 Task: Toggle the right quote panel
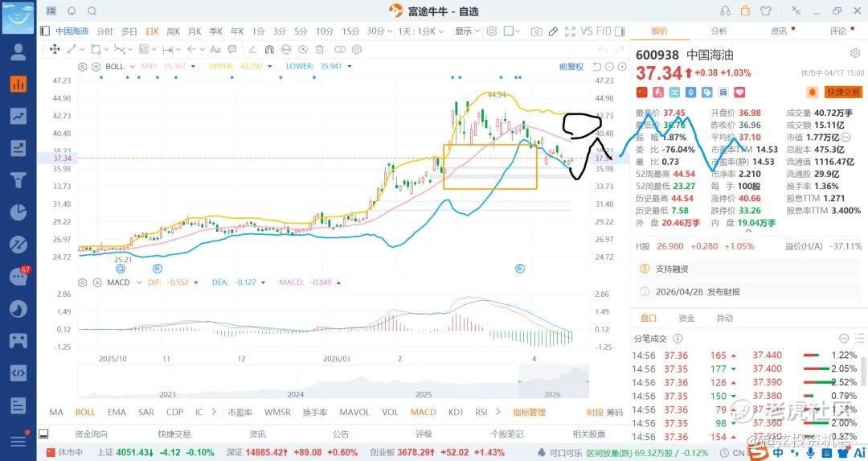point(620,31)
